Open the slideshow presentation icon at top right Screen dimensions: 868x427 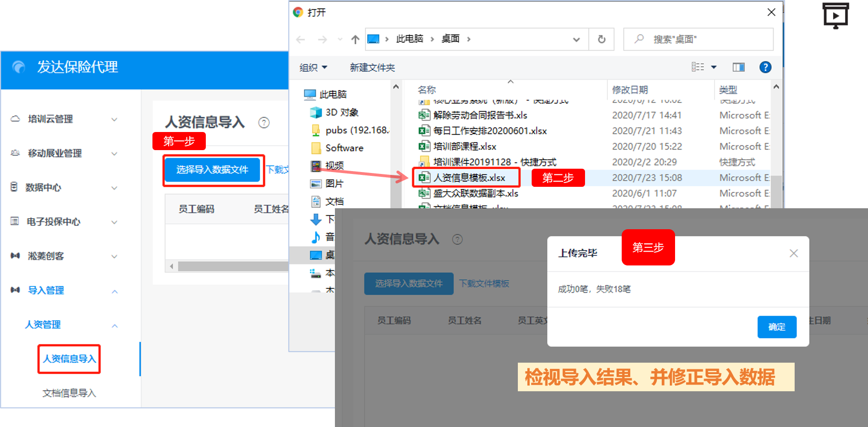point(836,16)
